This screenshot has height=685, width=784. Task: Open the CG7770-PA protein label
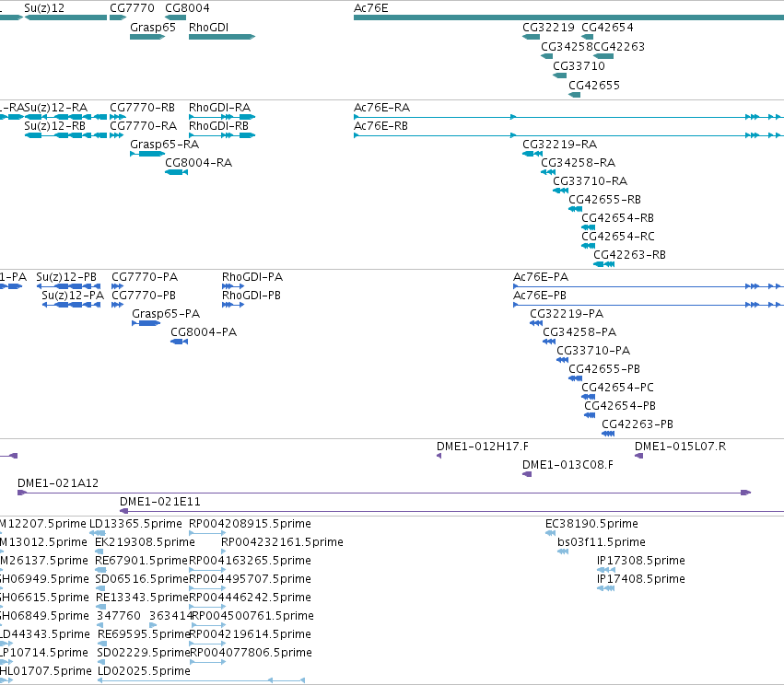(x=145, y=277)
